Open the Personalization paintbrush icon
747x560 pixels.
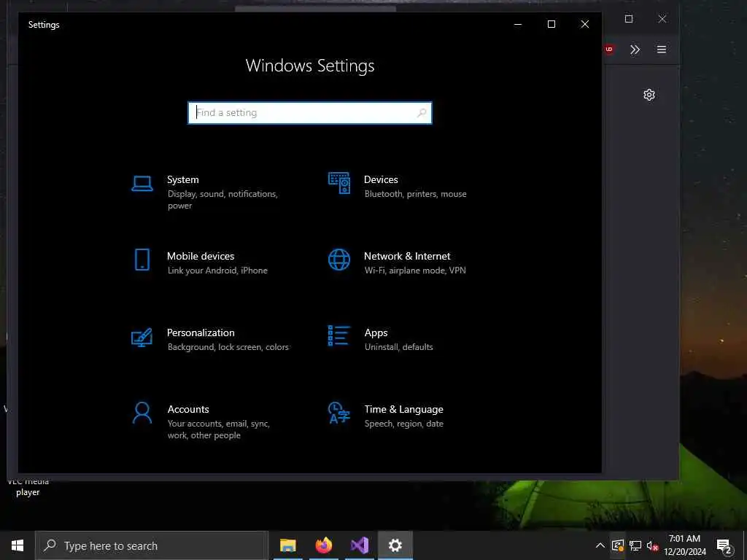click(x=142, y=337)
